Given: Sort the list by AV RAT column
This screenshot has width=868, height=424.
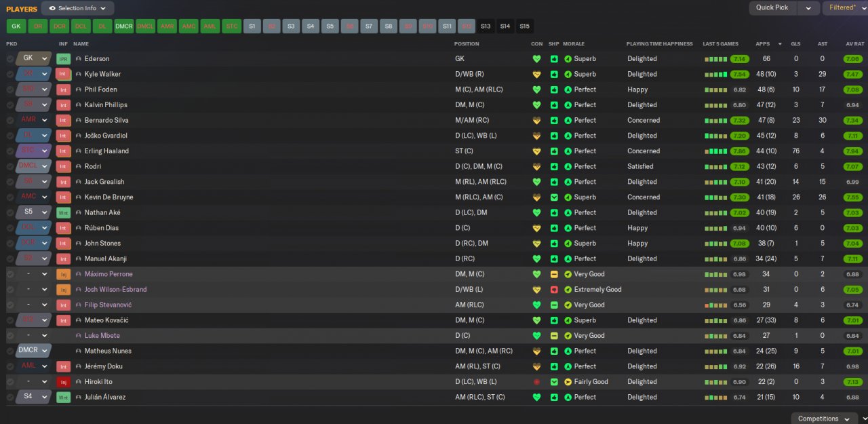Looking at the screenshot, I should (854, 44).
